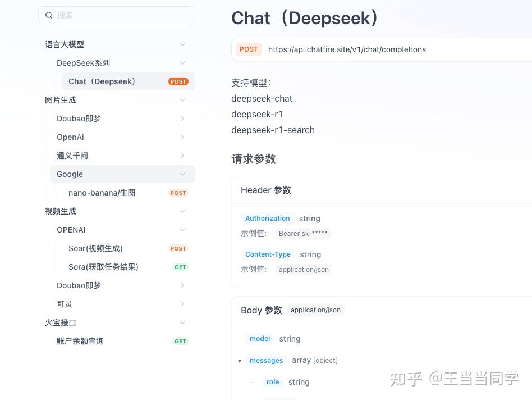The image size is (532, 400).
Task: Click the Header 参数 heading
Action: (x=266, y=190)
